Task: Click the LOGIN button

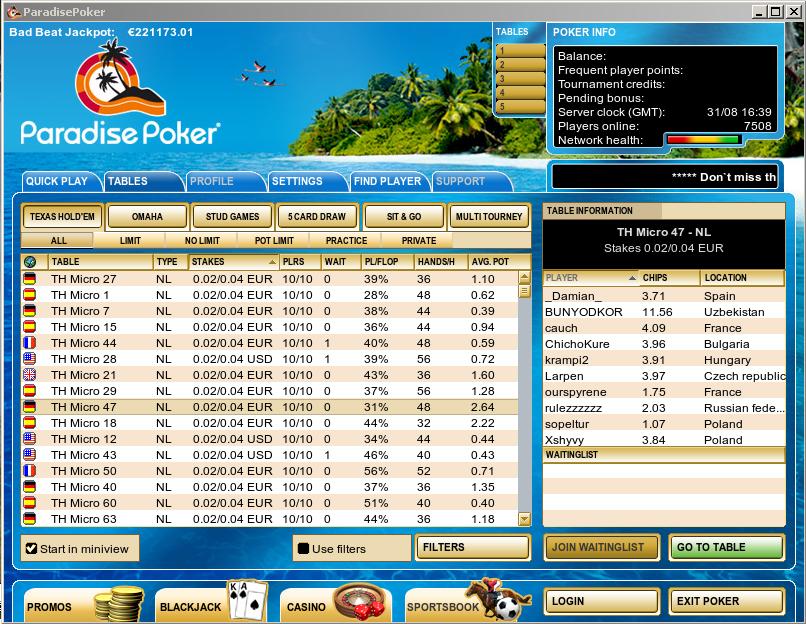Action: point(601,601)
